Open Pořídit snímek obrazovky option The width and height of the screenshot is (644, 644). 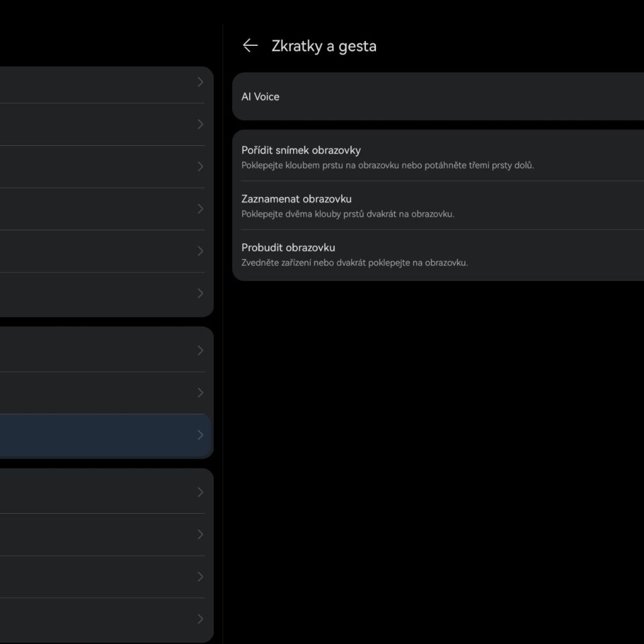(x=301, y=150)
